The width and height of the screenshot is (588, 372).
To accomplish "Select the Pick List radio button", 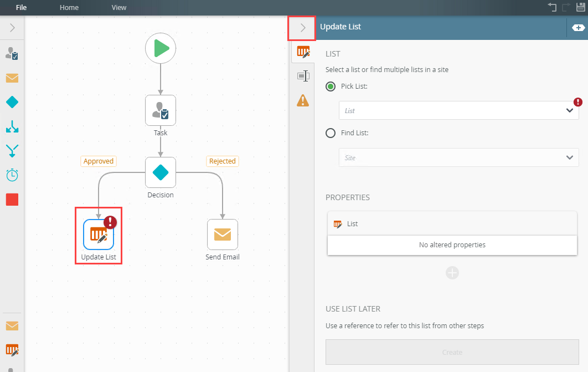I will click(331, 86).
